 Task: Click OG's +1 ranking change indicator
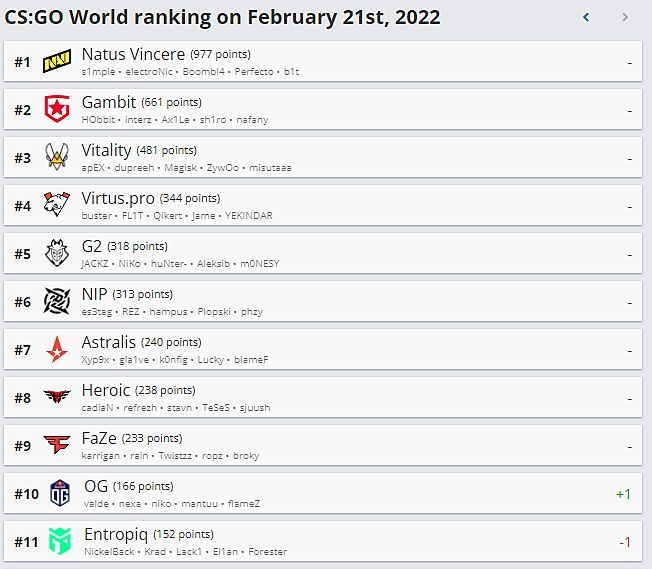(x=623, y=494)
